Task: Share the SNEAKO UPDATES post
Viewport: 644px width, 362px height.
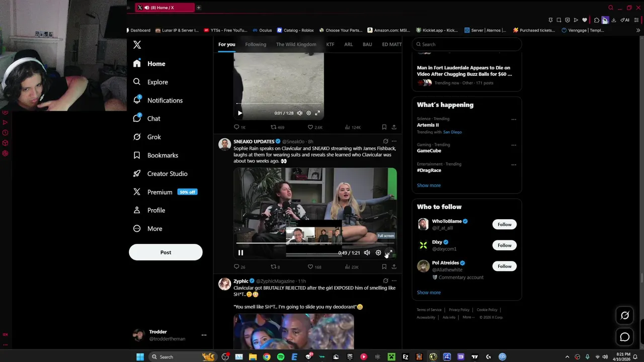Action: (x=394, y=267)
